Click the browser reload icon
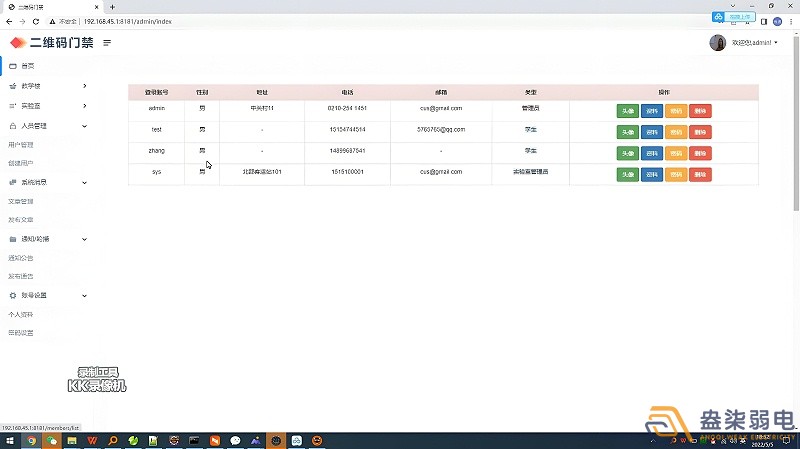The height and width of the screenshot is (449, 800). point(36,21)
